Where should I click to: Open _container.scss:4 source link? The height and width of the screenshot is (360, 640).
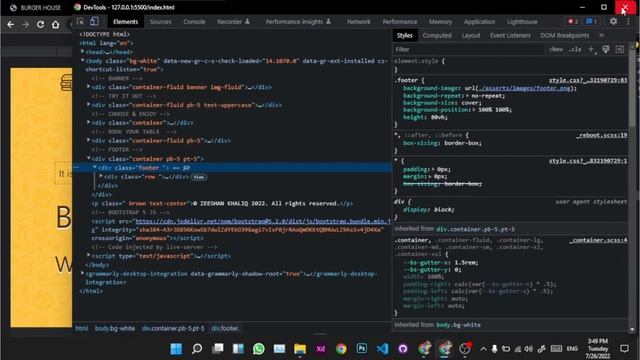598,240
